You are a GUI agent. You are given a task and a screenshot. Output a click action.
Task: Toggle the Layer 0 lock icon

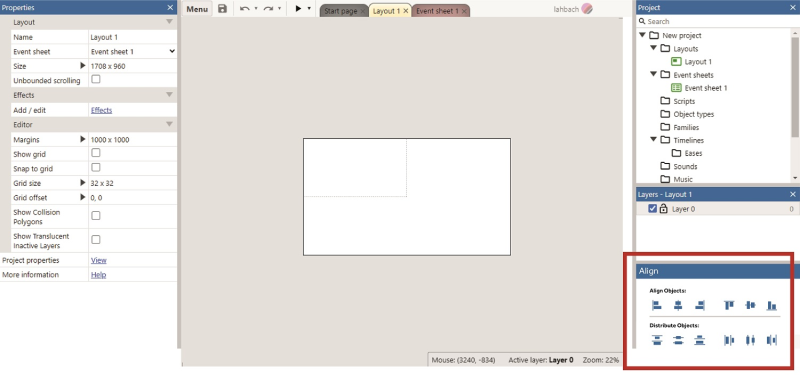[663, 209]
